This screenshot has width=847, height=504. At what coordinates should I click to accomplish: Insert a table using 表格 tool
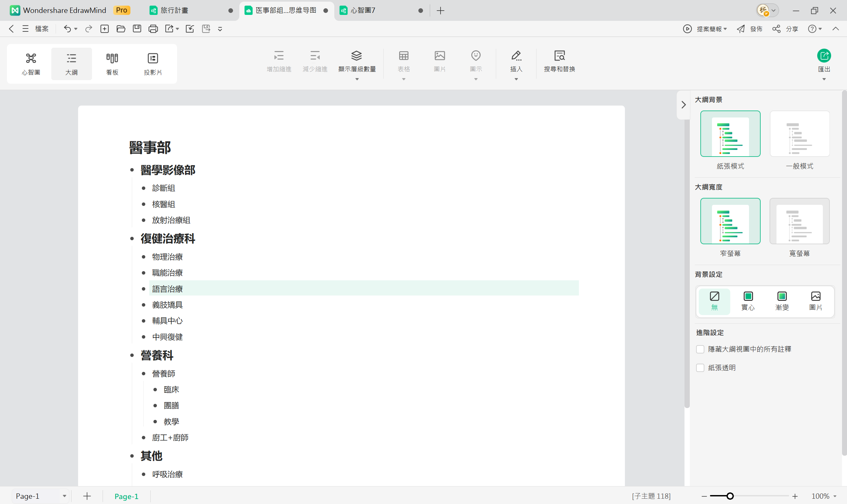404,61
